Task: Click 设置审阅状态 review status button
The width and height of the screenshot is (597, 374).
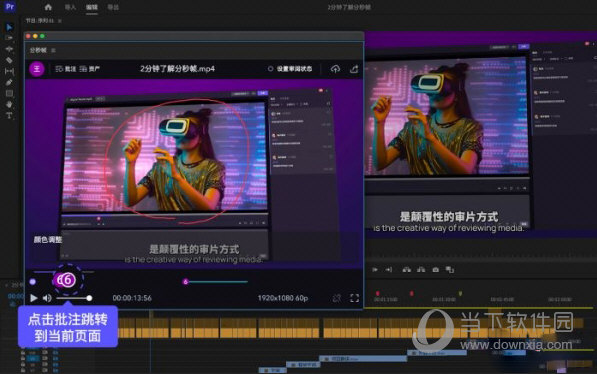Action: coord(290,69)
